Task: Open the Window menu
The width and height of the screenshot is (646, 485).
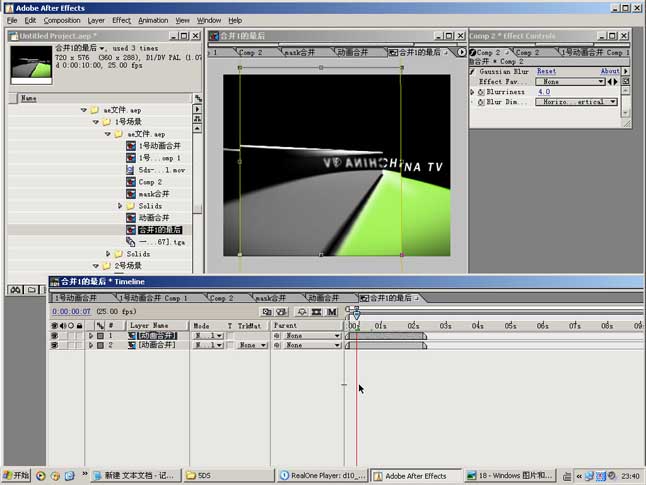Action: click(x=209, y=20)
